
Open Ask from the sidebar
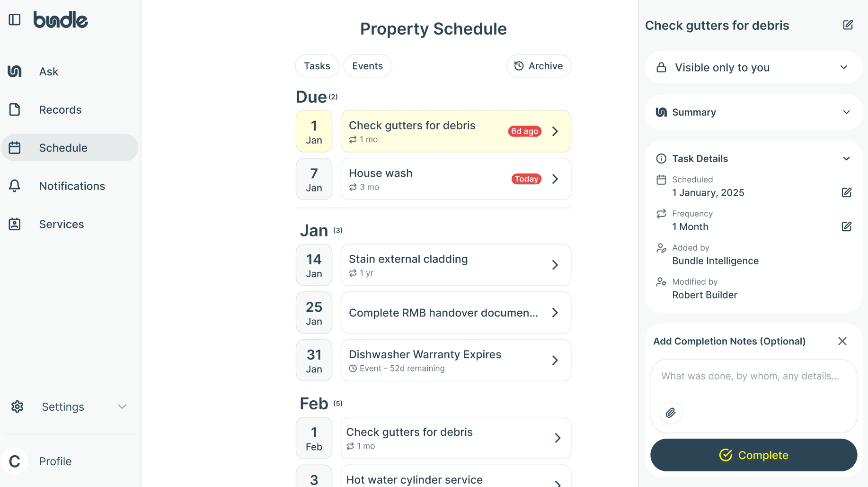coord(48,71)
